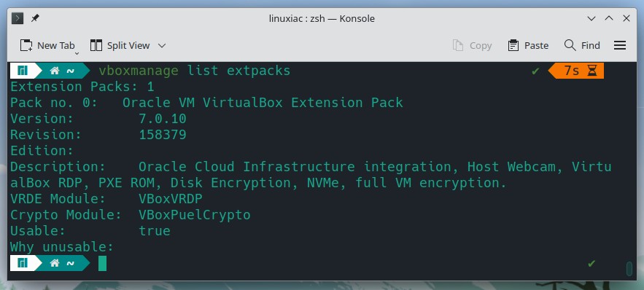Close the Konsole window
Screen dimensions: 644x290
point(626,18)
